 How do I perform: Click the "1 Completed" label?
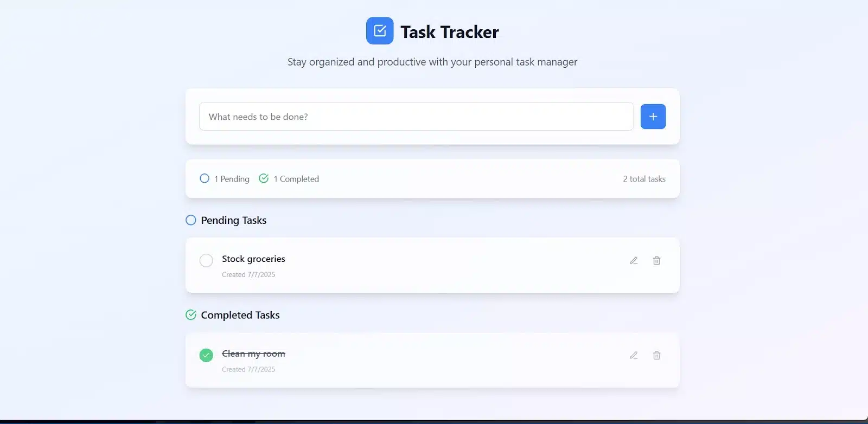296,179
